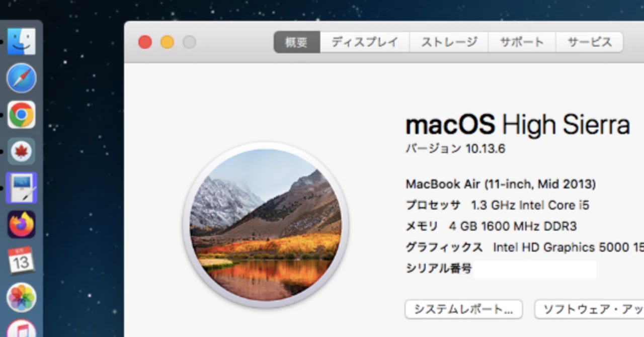Open the サービス tab
The width and height of the screenshot is (644, 337).
tap(590, 42)
